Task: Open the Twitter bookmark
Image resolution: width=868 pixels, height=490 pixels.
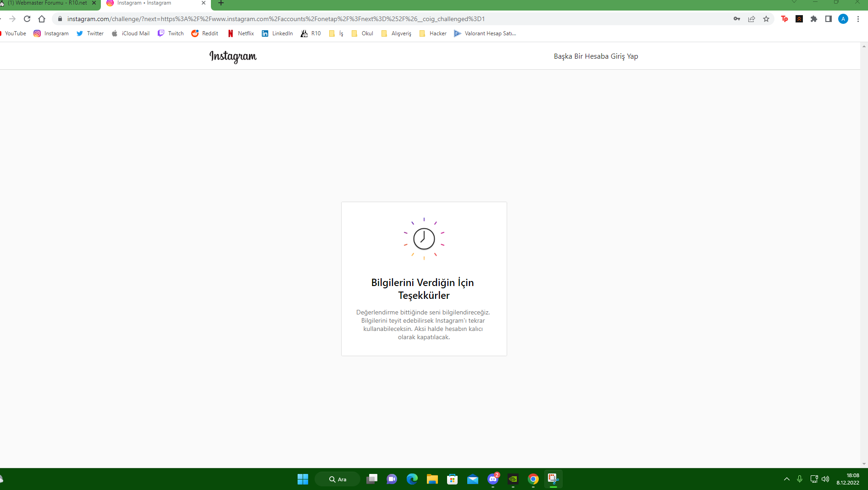Action: coord(90,33)
